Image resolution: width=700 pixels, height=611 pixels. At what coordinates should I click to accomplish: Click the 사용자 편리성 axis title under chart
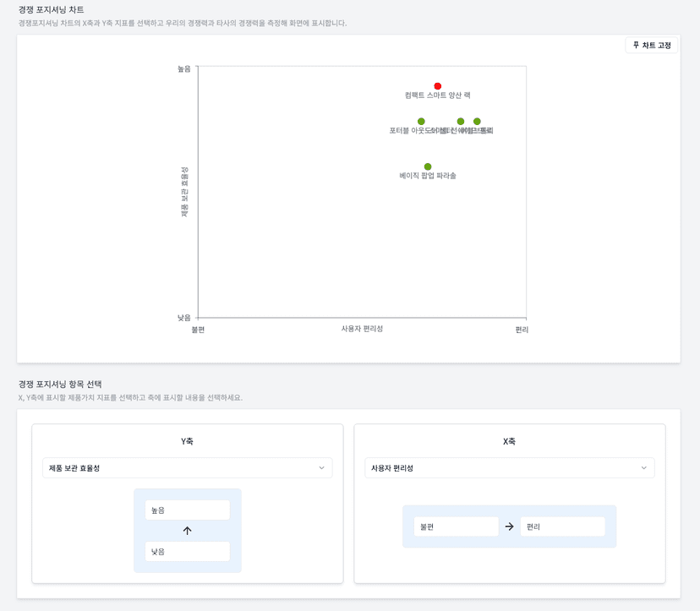pyautogui.click(x=362, y=329)
